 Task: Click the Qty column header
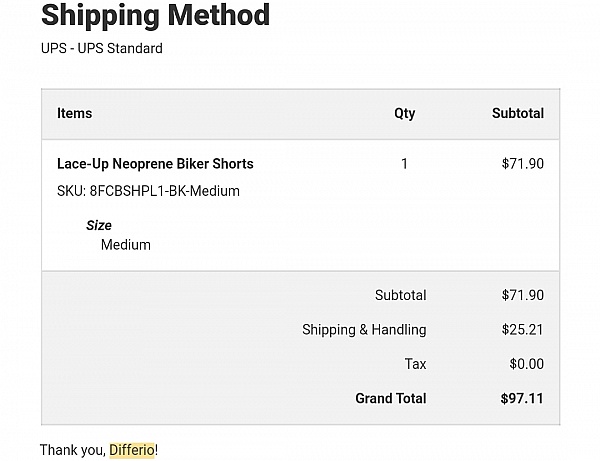404,114
